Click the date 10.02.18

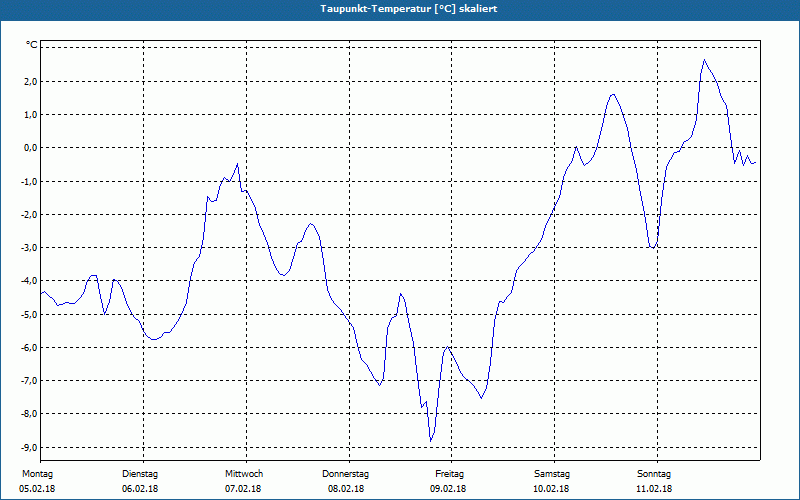551,489
